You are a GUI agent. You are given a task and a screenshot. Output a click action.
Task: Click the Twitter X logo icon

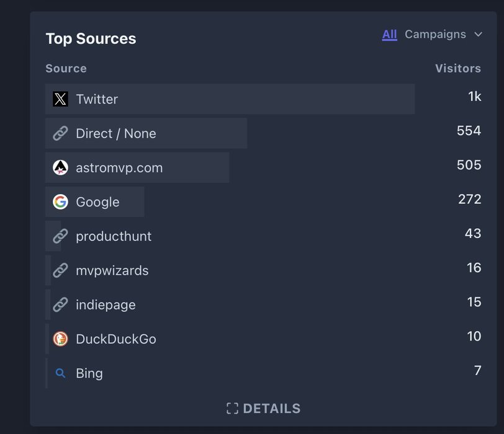pos(60,99)
